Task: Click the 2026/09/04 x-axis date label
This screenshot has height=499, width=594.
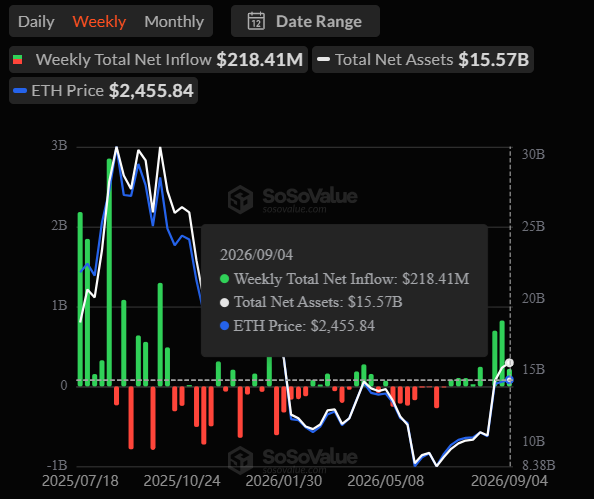Action: [x=509, y=481]
